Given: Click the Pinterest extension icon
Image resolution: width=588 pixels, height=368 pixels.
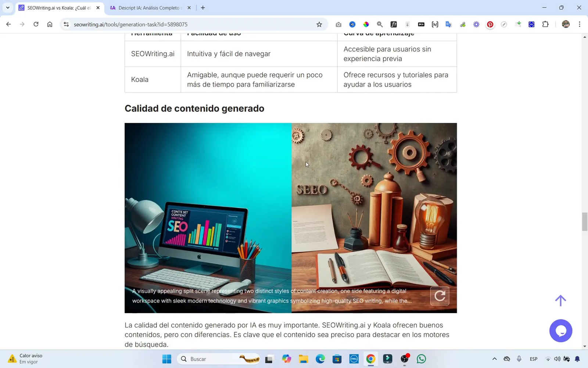Looking at the screenshot, I should (490, 24).
